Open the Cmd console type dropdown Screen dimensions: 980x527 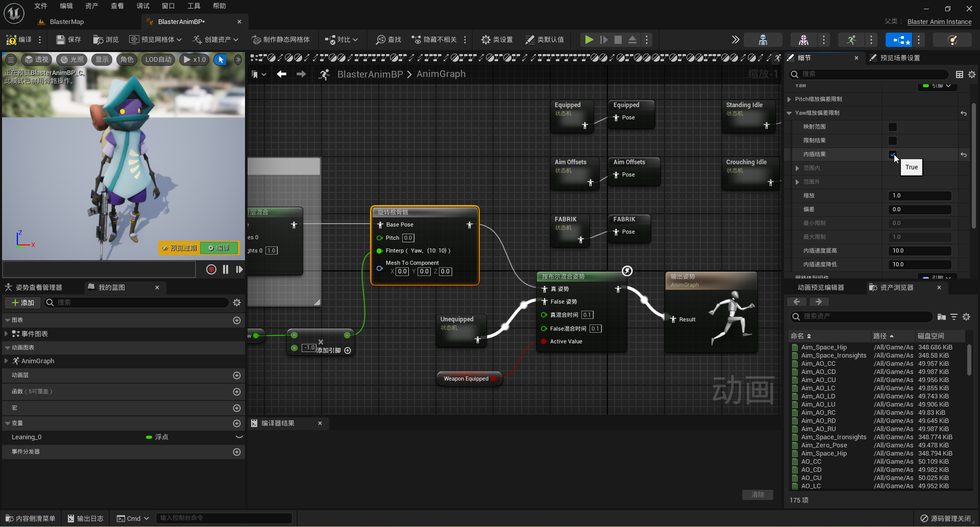133,518
